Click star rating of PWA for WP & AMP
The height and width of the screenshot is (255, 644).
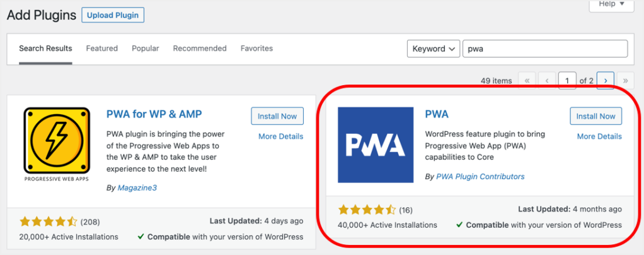(49, 222)
